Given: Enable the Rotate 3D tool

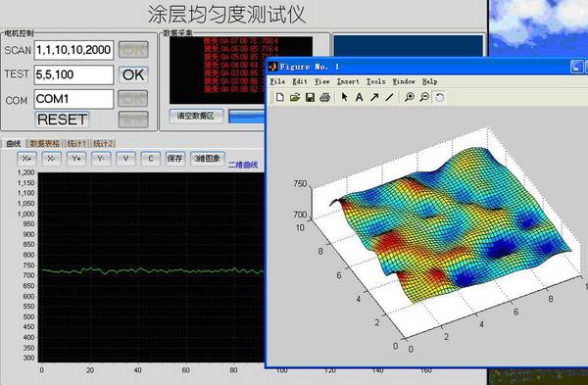Looking at the screenshot, I should point(439,97).
